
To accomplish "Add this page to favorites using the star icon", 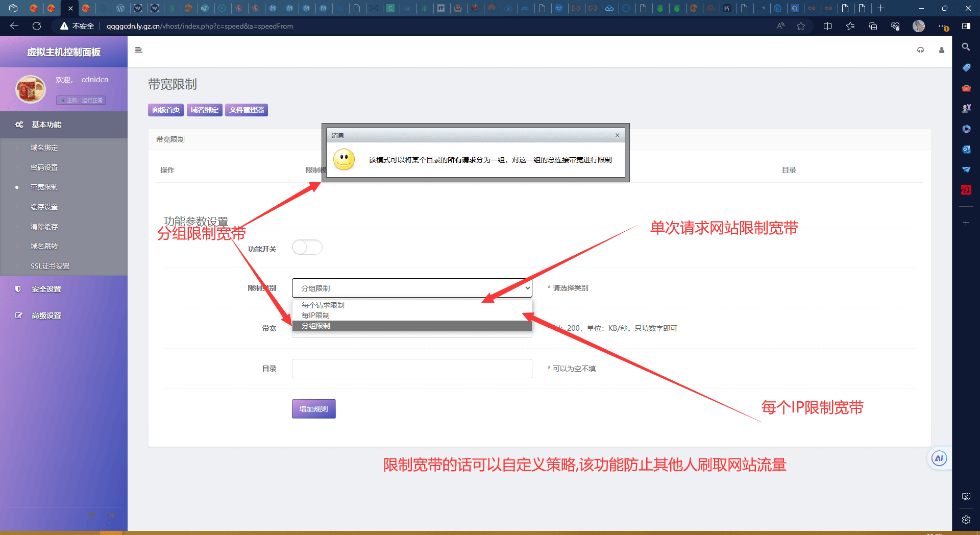I will [800, 26].
